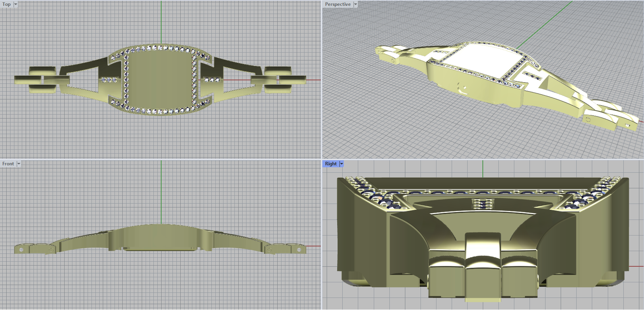Image resolution: width=644 pixels, height=310 pixels.
Task: Select the center plate in Top view
Action: (x=161, y=79)
